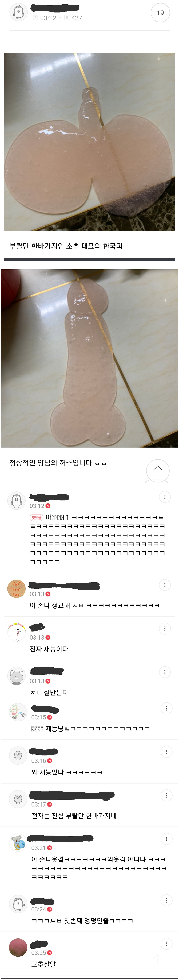Open the three-dot menu on the 03:21 comment

166,839
